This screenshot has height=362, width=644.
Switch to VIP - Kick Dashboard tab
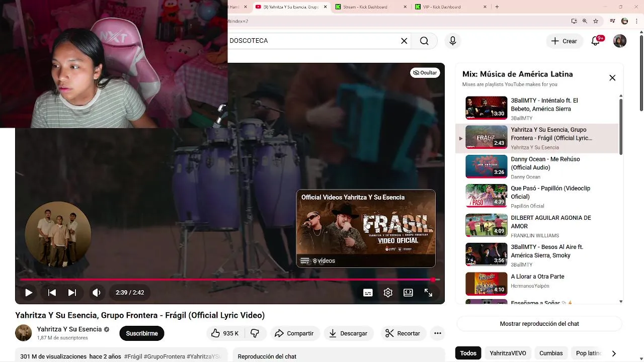click(448, 7)
